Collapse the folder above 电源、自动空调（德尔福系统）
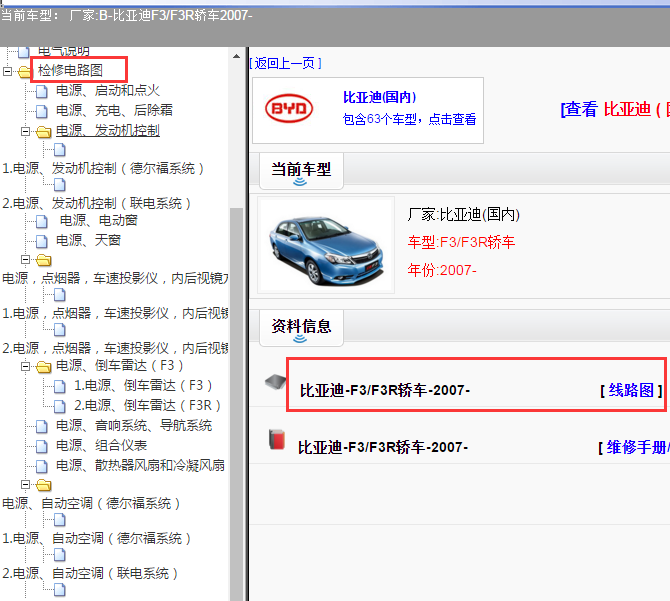Image resolution: width=670 pixels, height=601 pixels. point(25,485)
